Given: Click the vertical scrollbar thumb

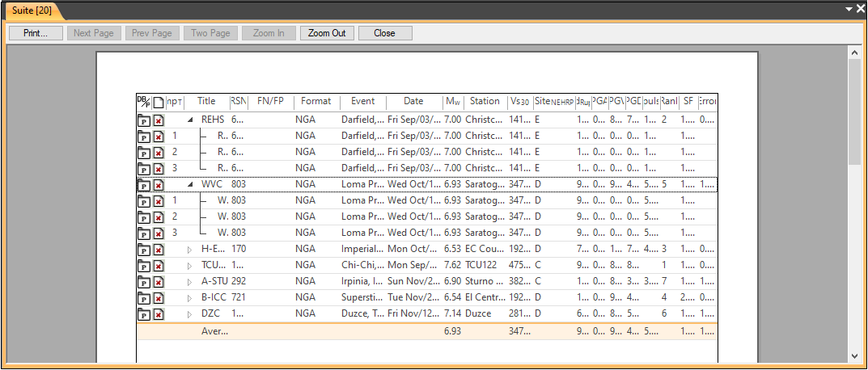Looking at the screenshot, I should point(854,111).
